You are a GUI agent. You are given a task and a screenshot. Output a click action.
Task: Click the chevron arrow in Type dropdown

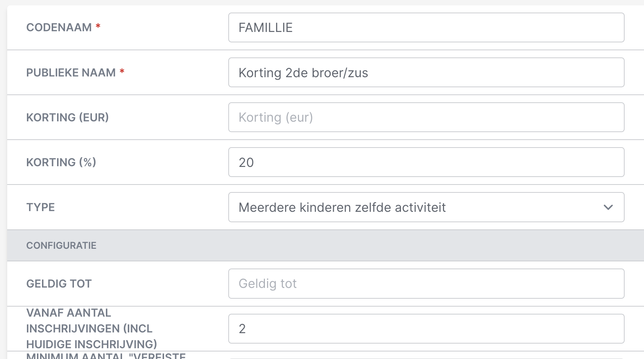coord(608,207)
